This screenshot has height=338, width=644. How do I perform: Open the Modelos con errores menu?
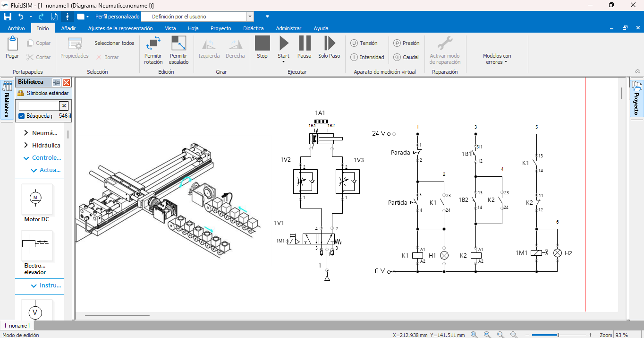(x=497, y=59)
